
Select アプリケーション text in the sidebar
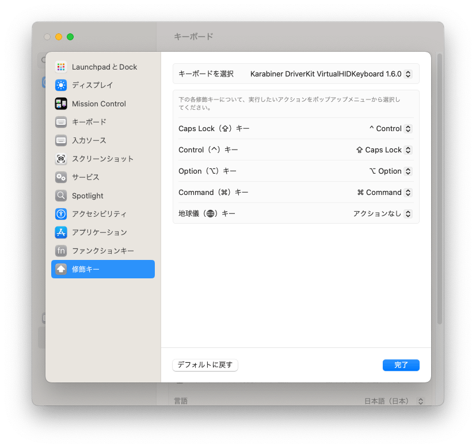point(100,232)
